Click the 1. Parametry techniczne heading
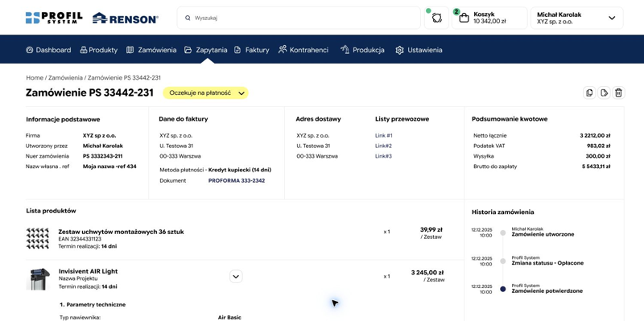Image resolution: width=644 pixels, height=321 pixels. pos(93,305)
